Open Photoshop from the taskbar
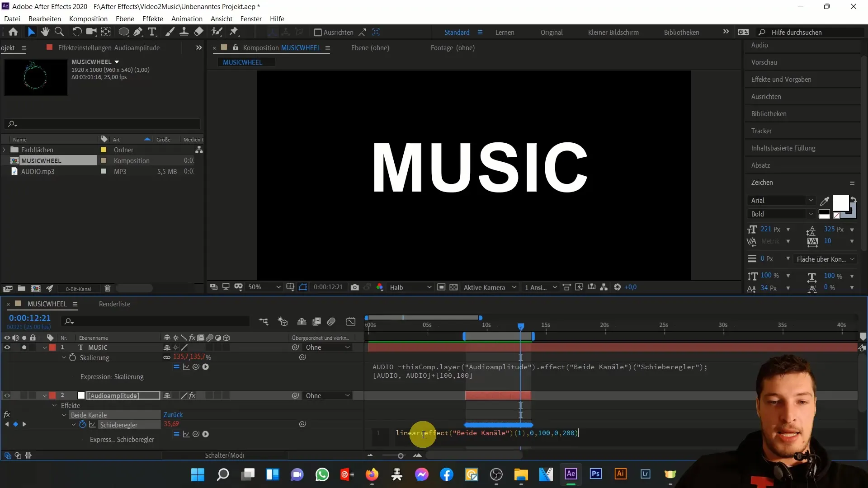This screenshot has height=488, width=868. coord(595,474)
